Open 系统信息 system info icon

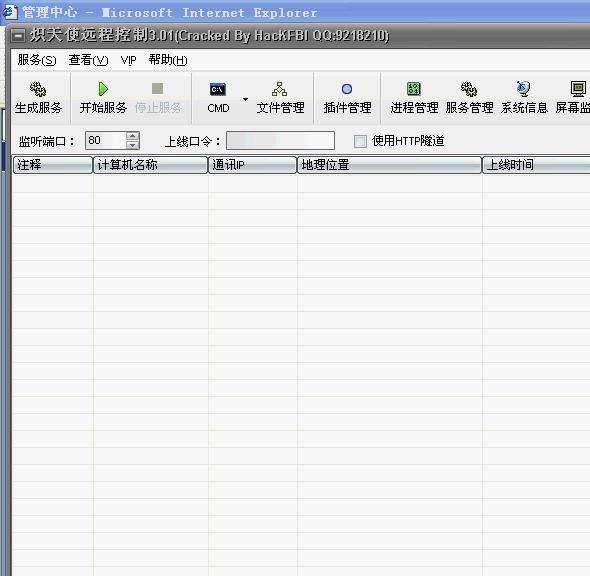(523, 89)
